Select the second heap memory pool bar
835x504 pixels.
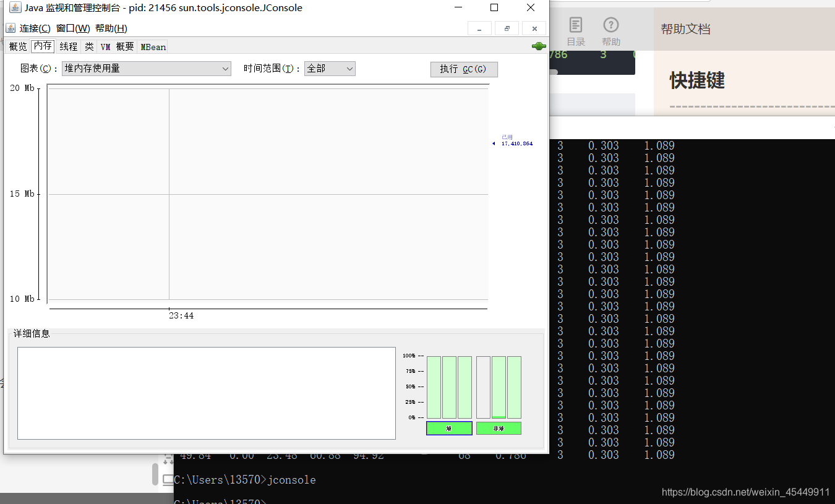449,387
